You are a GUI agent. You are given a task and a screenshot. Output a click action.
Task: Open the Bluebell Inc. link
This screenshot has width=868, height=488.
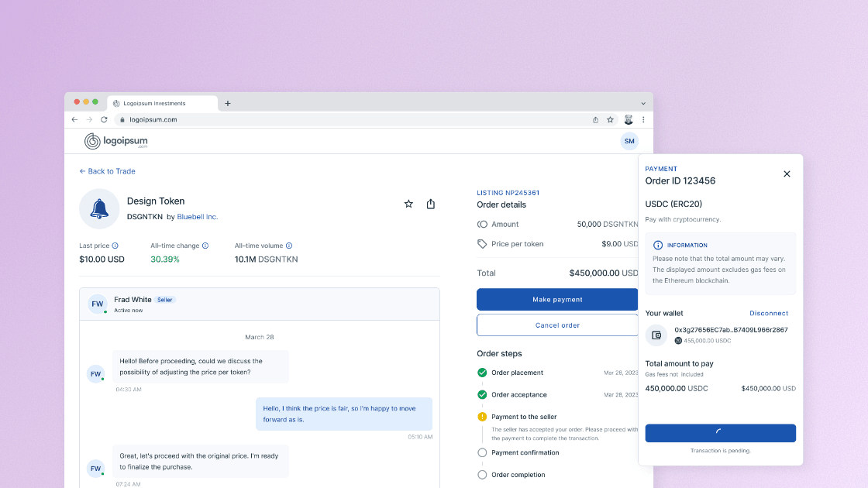point(197,217)
